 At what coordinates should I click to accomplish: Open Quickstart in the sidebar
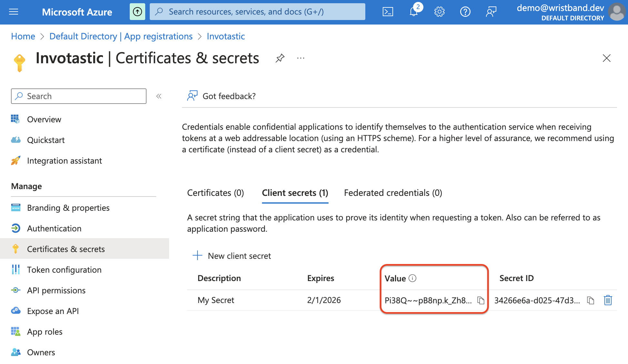click(x=46, y=140)
